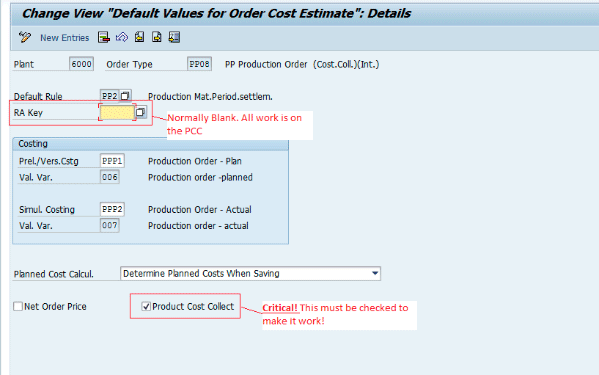Click the Default Rule field PP2

110,96
